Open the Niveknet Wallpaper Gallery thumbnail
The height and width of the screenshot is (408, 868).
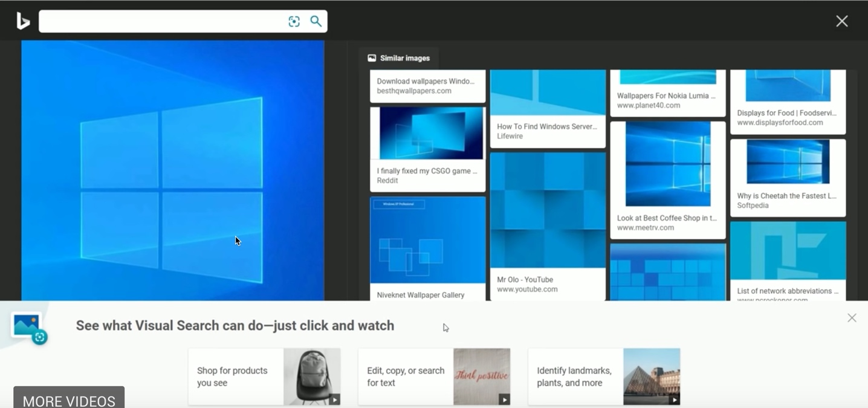(428, 240)
